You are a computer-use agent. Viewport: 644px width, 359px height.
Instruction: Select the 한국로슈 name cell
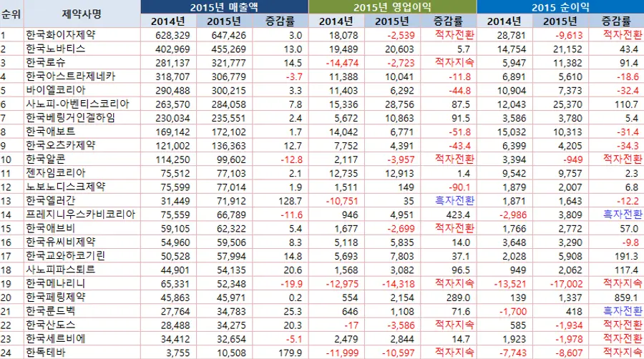coord(45,62)
